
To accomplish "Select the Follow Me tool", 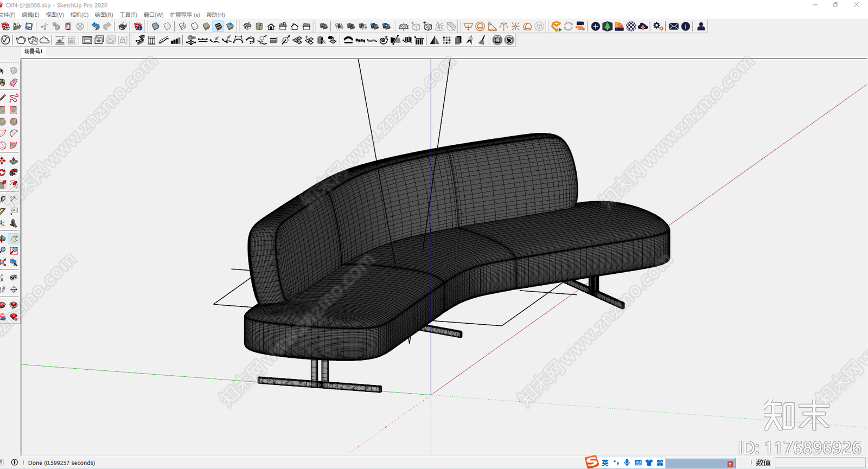I will point(14,172).
